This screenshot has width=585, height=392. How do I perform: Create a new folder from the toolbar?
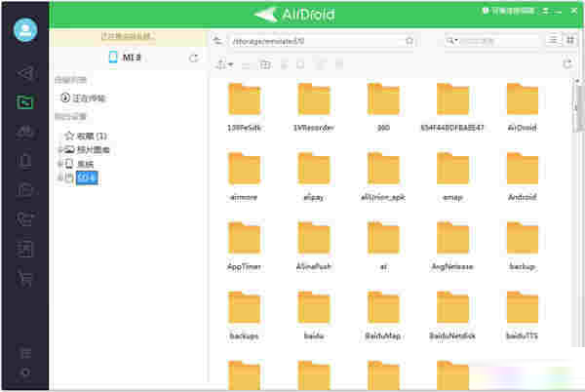coord(265,65)
